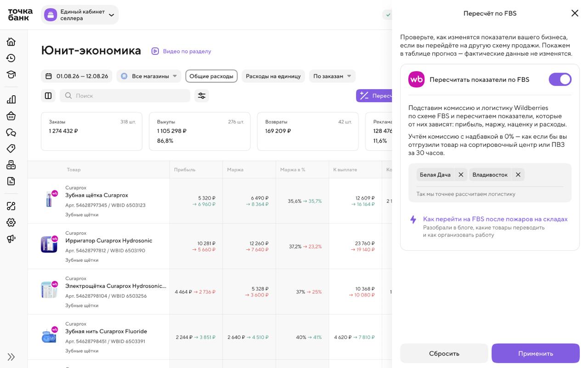The height and width of the screenshot is (368, 588).
Task: Click the Wildberries wb logo in panel
Action: click(417, 80)
